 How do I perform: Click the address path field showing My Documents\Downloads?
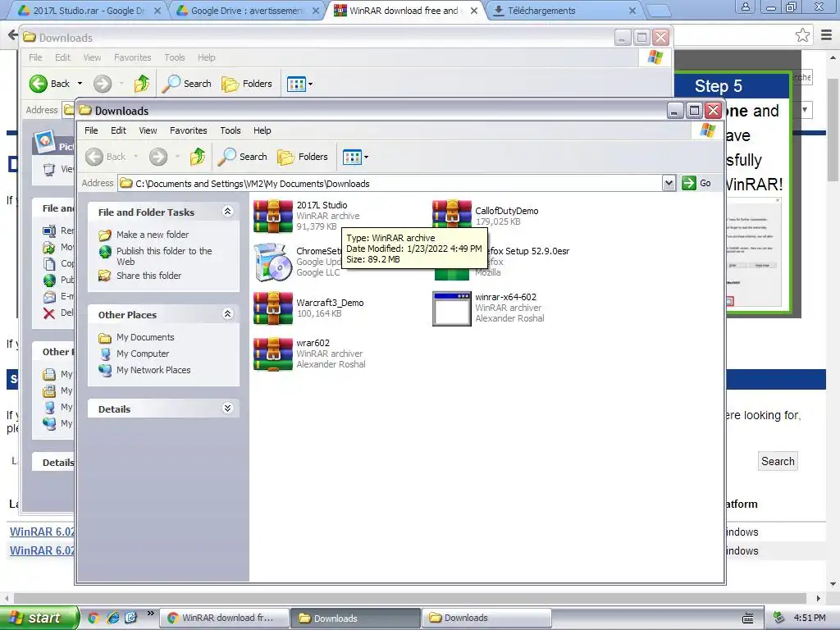pyautogui.click(x=390, y=183)
